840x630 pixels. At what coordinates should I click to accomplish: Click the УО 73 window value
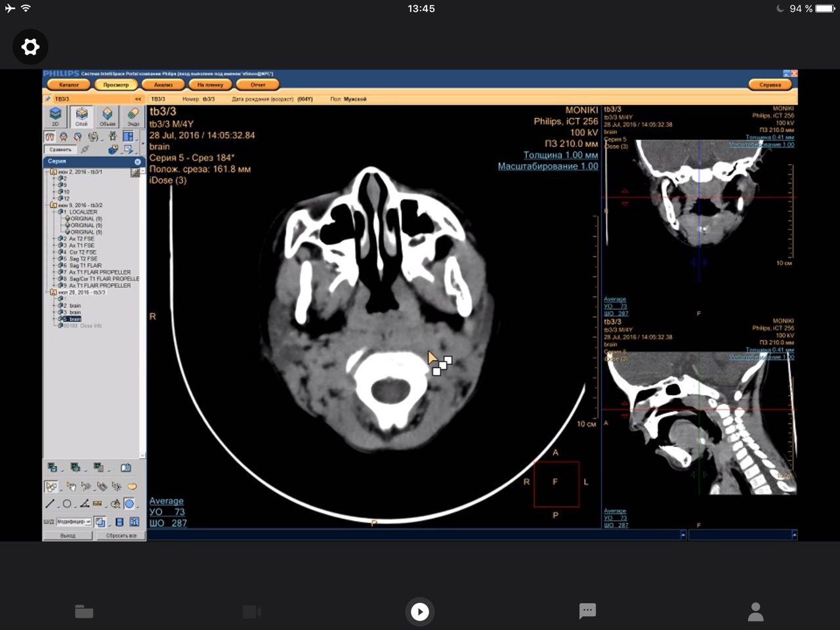pyautogui.click(x=167, y=512)
